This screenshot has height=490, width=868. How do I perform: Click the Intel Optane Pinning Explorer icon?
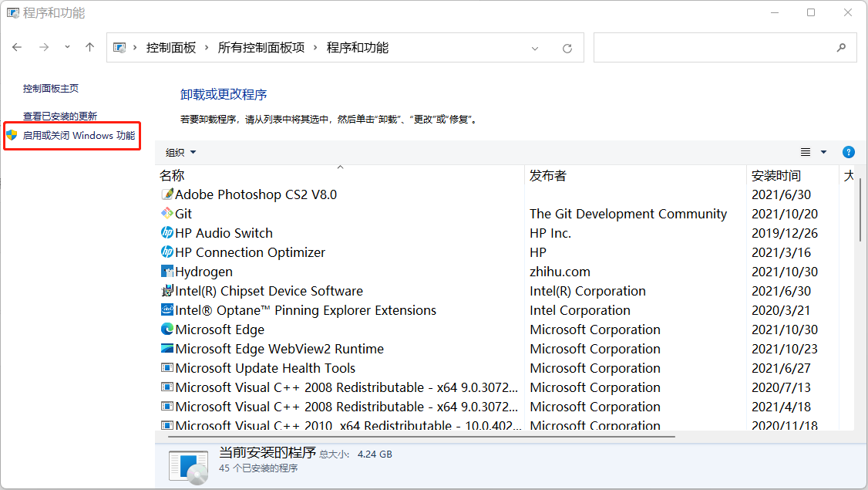pos(167,310)
